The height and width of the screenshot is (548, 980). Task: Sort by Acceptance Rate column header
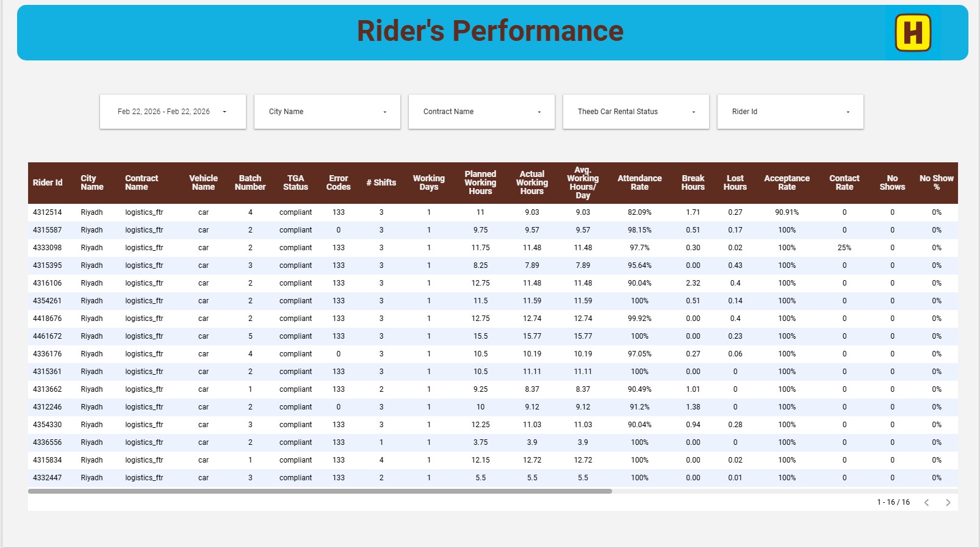(787, 182)
